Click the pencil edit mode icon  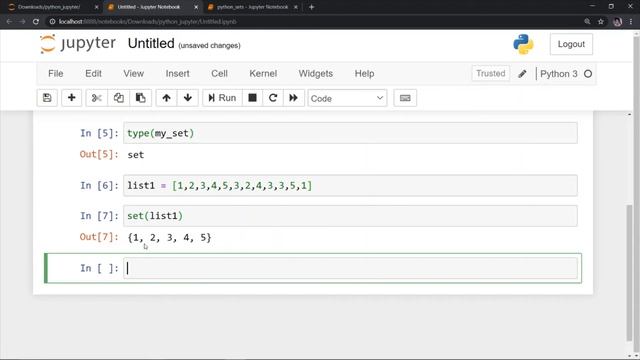tap(522, 74)
